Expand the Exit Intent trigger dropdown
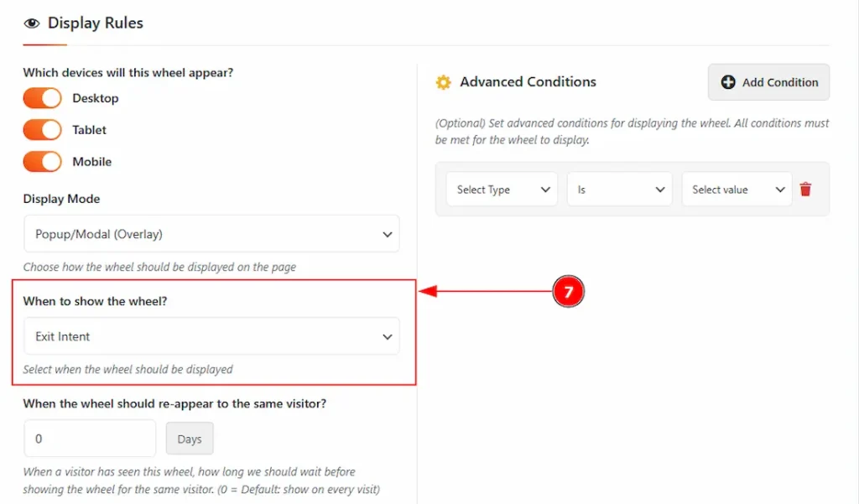The width and height of the screenshot is (859, 504). tap(211, 337)
